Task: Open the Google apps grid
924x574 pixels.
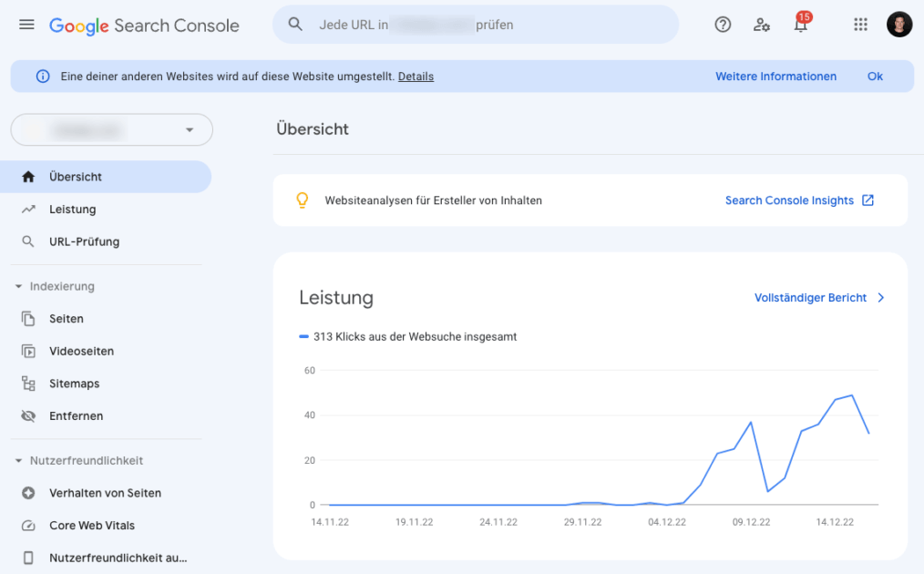Action: pos(860,25)
